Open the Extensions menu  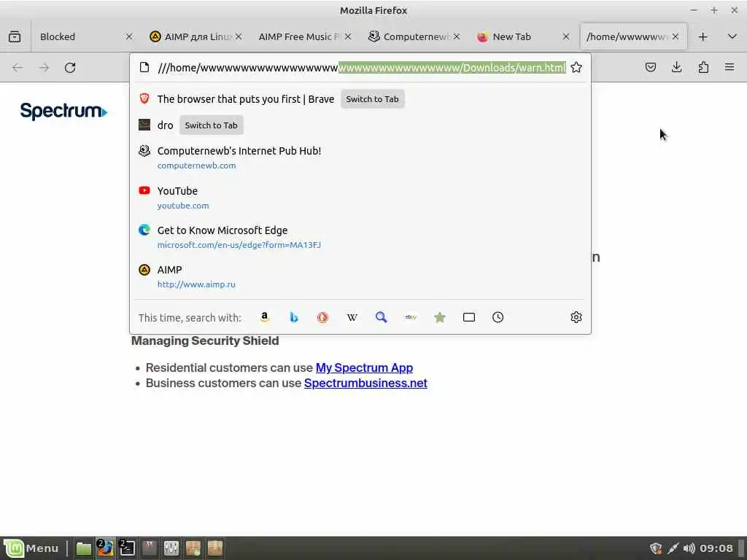[703, 68]
